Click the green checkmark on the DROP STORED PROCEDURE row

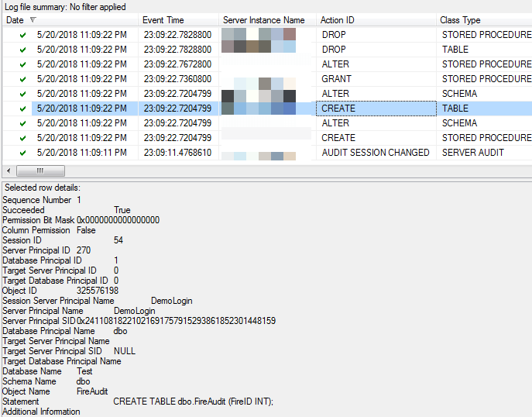click(x=23, y=35)
